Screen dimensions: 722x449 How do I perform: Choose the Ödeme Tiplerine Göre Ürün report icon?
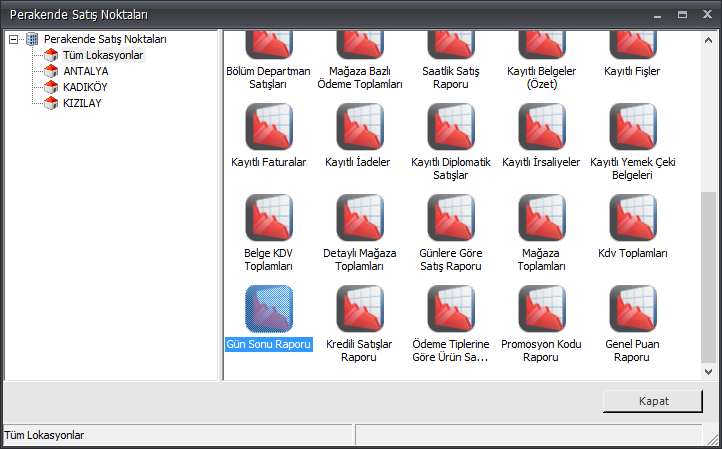coord(451,309)
